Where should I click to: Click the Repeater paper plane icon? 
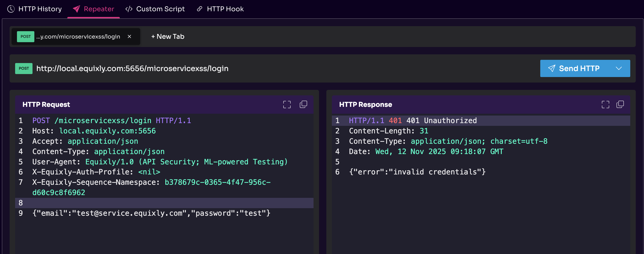[x=76, y=9]
